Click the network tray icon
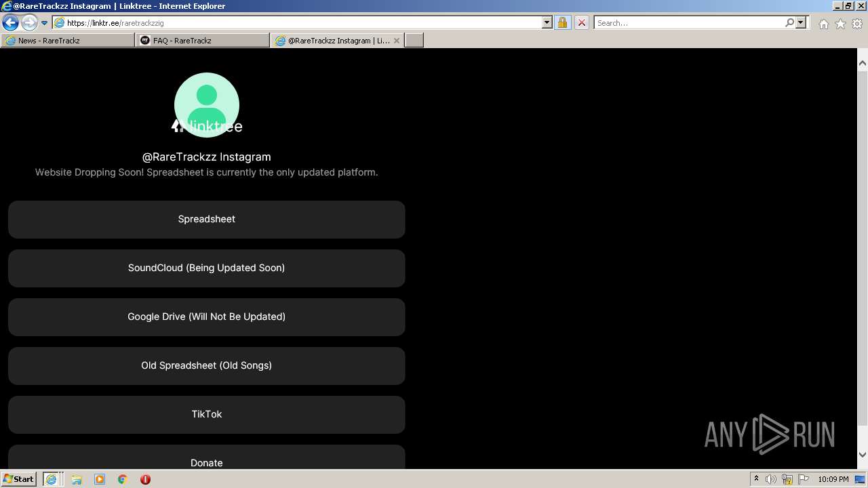868x488 pixels. tap(787, 479)
